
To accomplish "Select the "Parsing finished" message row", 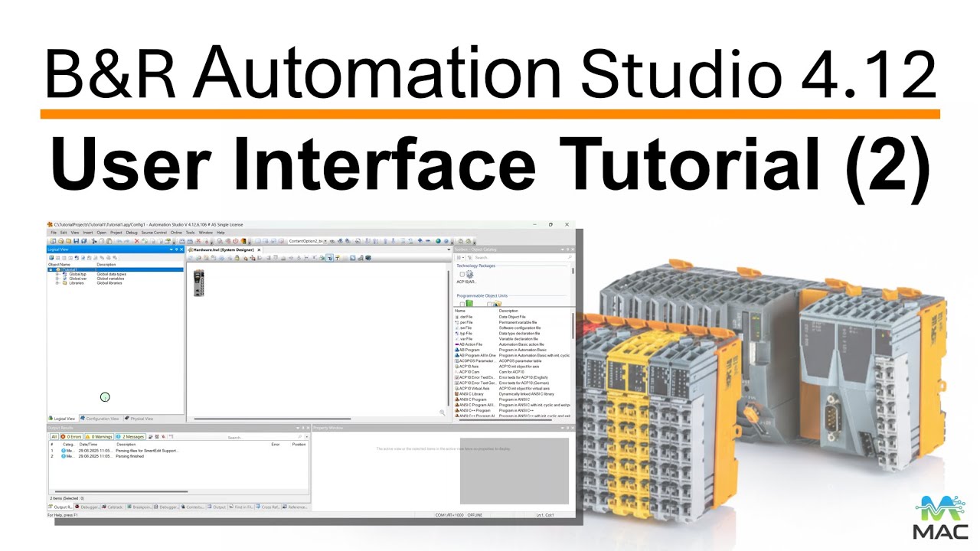I will (180, 456).
